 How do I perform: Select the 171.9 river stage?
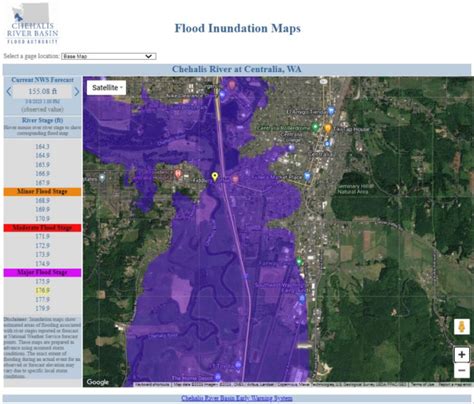(x=42, y=236)
